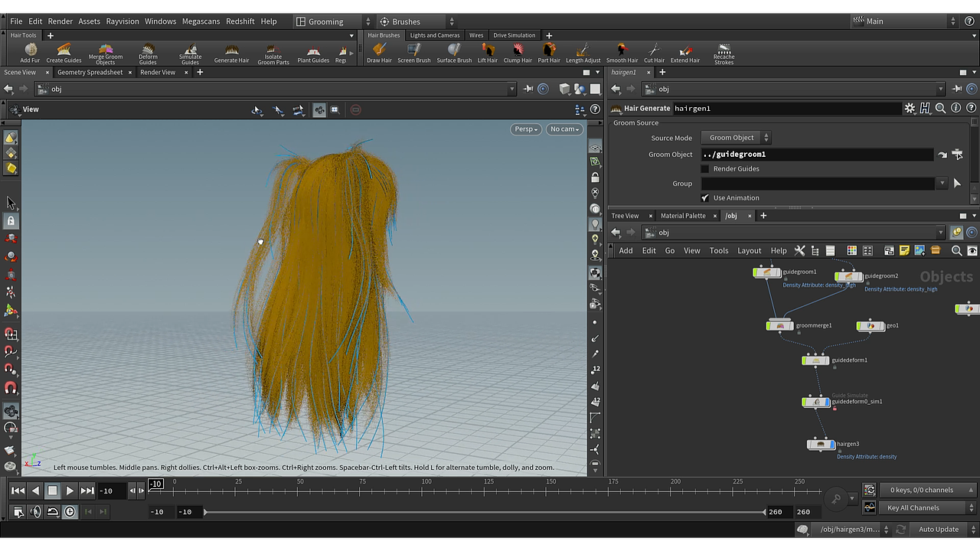The image size is (980, 551).
Task: Click the Groom Object path field
Action: [817, 155]
